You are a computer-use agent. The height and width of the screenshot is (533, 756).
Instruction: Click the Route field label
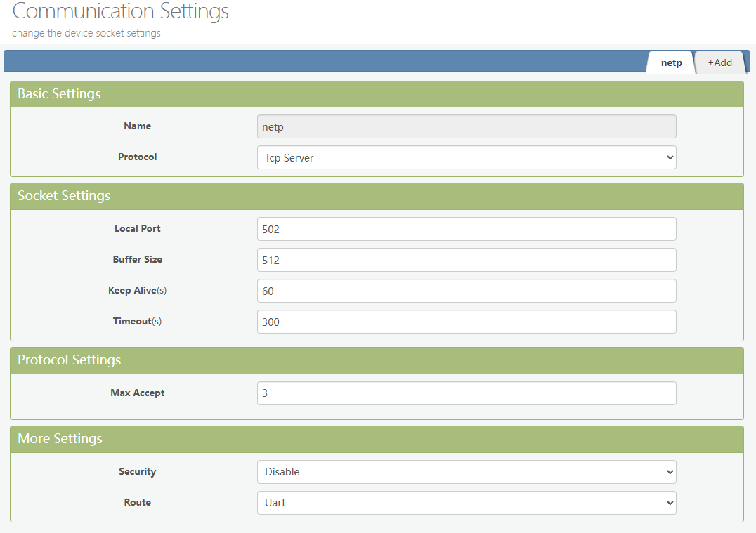click(x=138, y=502)
